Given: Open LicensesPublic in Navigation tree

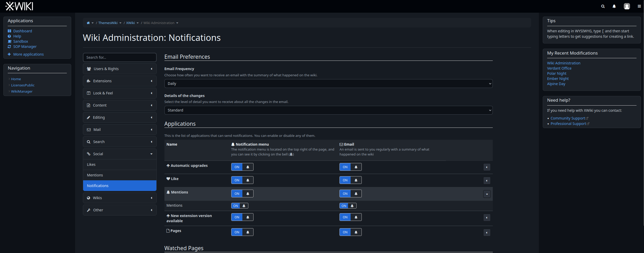Looking at the screenshot, I should tap(23, 85).
